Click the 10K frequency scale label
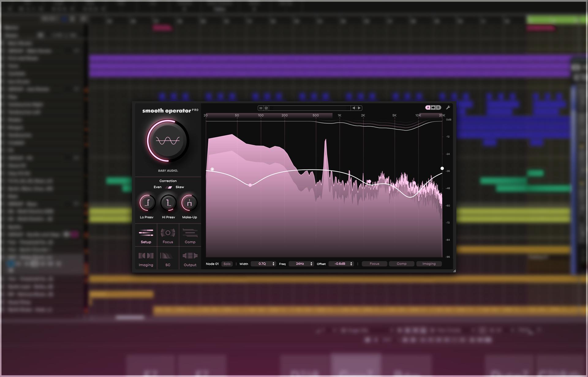 (x=418, y=116)
